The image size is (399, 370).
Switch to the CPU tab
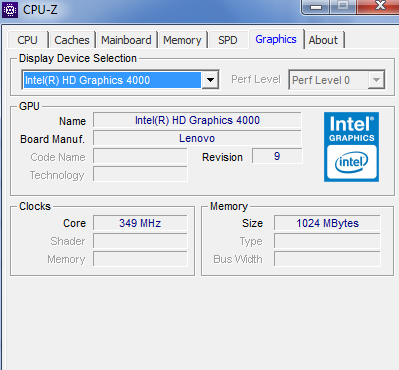tap(27, 40)
